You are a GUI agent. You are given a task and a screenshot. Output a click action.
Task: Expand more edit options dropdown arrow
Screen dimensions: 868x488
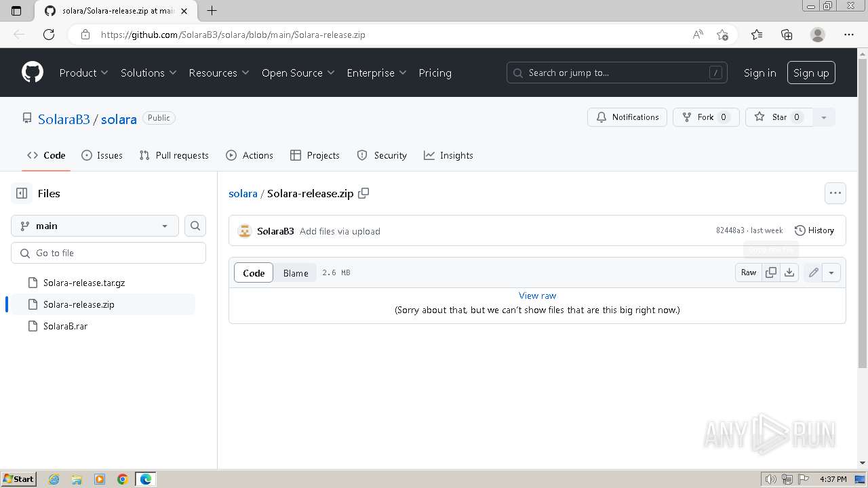(x=831, y=272)
